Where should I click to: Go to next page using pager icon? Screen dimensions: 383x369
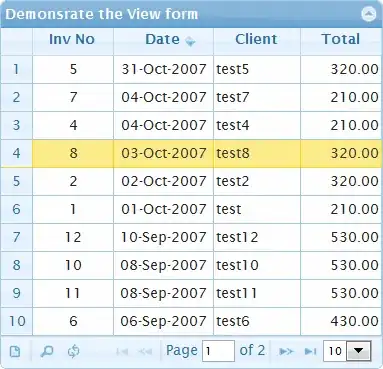[x=286, y=351]
